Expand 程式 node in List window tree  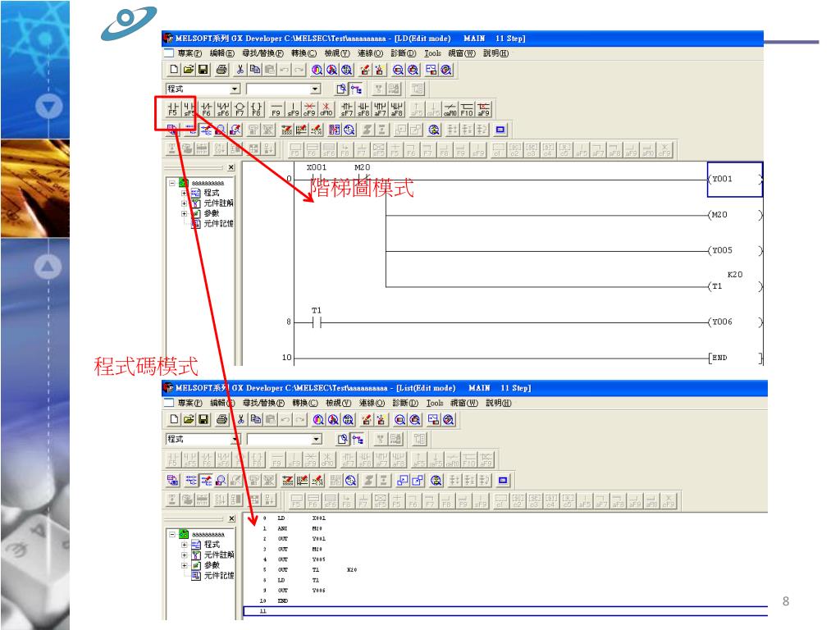184,545
